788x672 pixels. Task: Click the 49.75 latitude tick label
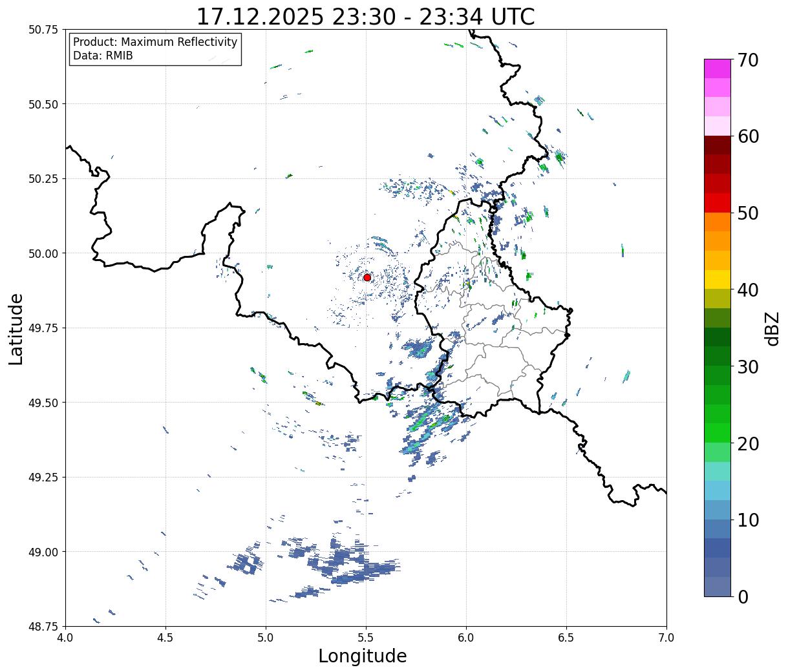[x=43, y=328]
